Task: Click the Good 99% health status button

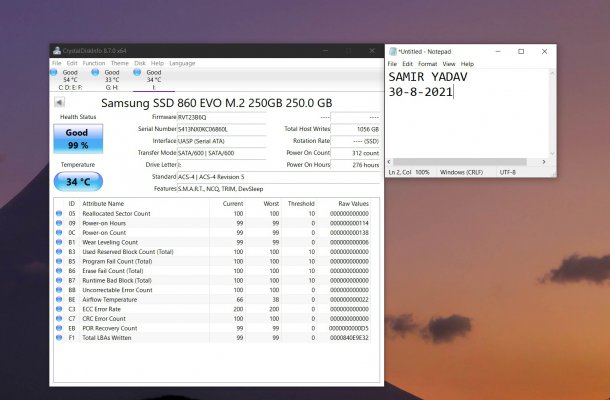Action: [78, 139]
